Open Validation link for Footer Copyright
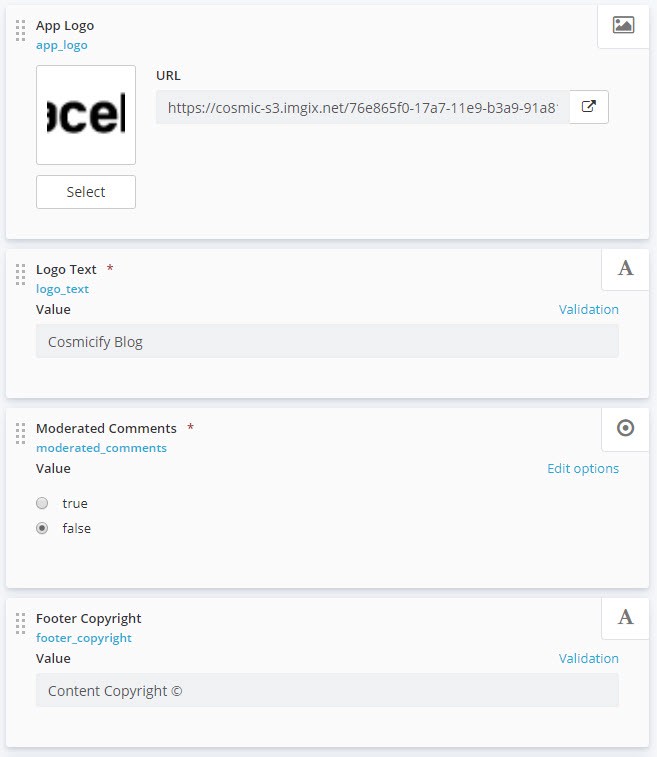The height and width of the screenshot is (757, 657). coord(588,659)
